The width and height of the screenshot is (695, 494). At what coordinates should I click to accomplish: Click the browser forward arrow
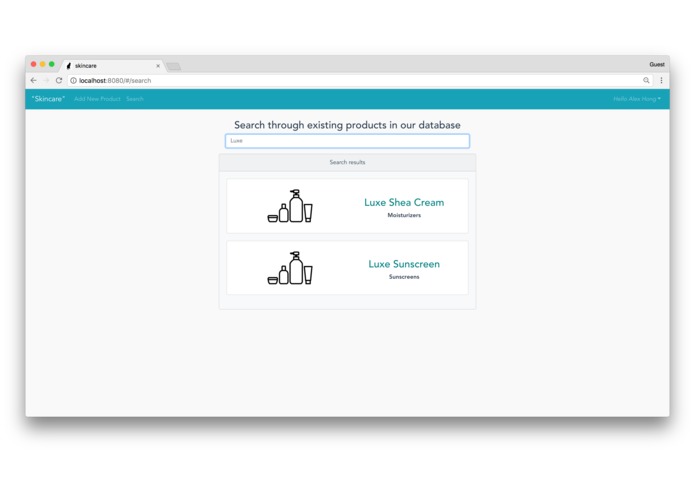click(46, 80)
